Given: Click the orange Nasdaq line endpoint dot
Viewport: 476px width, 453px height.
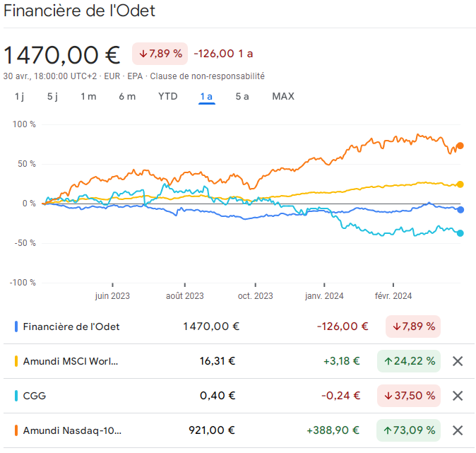Looking at the screenshot, I should coord(460,146).
